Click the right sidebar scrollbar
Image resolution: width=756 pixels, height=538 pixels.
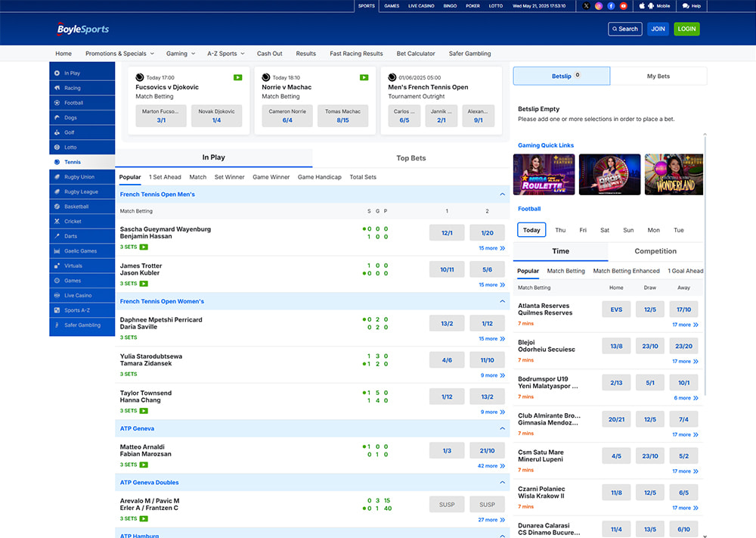[705, 266]
